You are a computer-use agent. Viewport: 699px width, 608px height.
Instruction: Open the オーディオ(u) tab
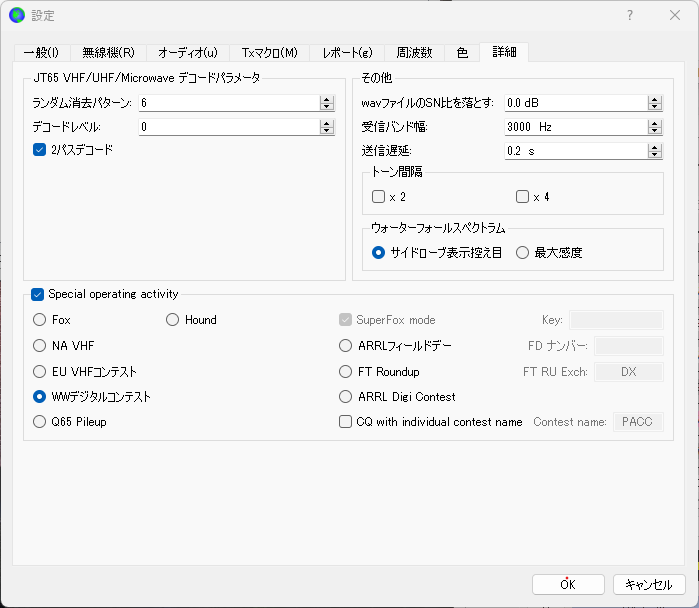(188, 53)
